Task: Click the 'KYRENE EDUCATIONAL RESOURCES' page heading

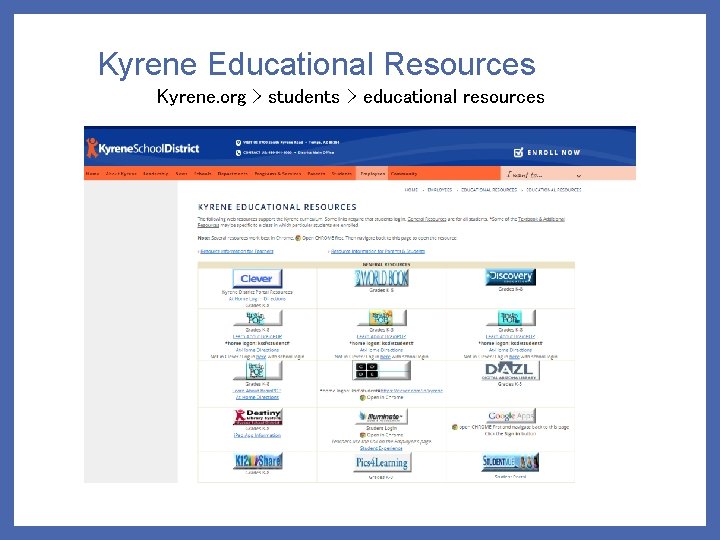Action: click(277, 207)
